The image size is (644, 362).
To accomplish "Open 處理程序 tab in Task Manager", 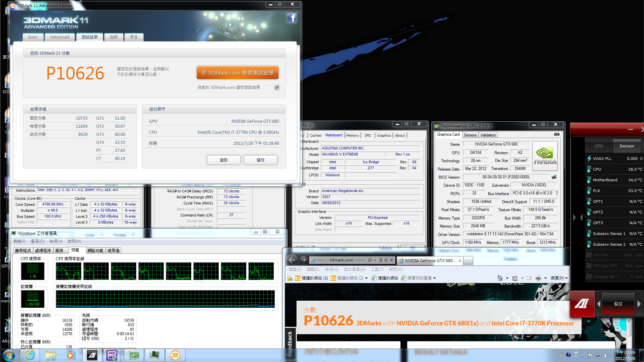I will tap(43, 251).
